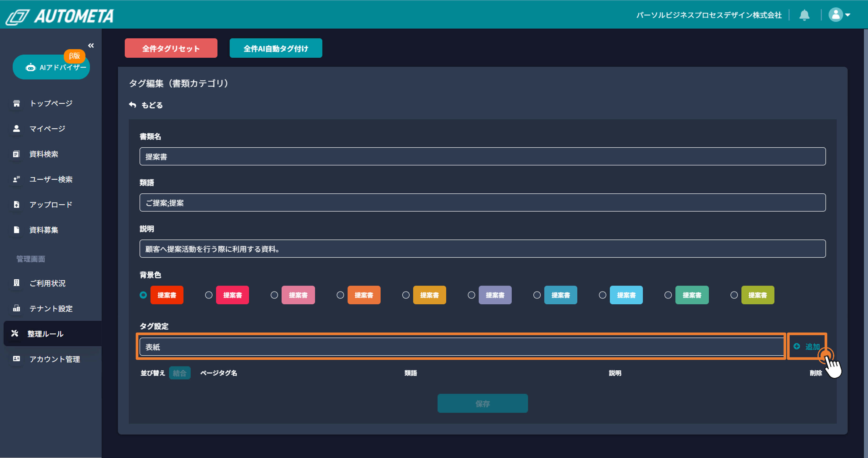Click the ユーザー検索 icon
This screenshot has height=458, width=868.
point(16,179)
